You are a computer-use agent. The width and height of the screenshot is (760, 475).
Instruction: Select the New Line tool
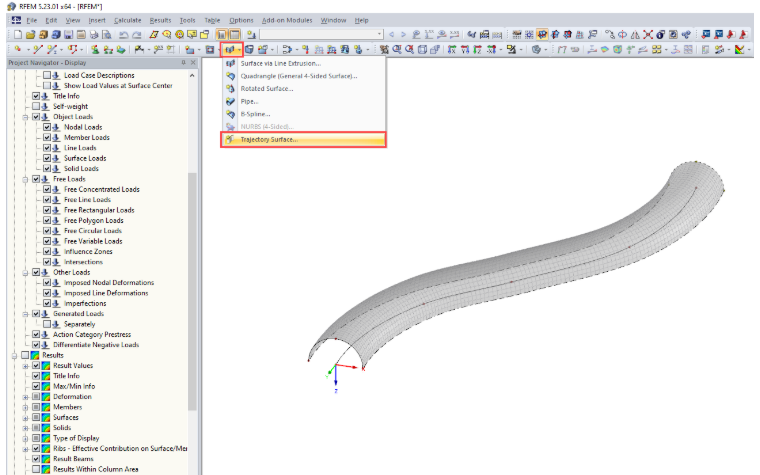[38, 49]
